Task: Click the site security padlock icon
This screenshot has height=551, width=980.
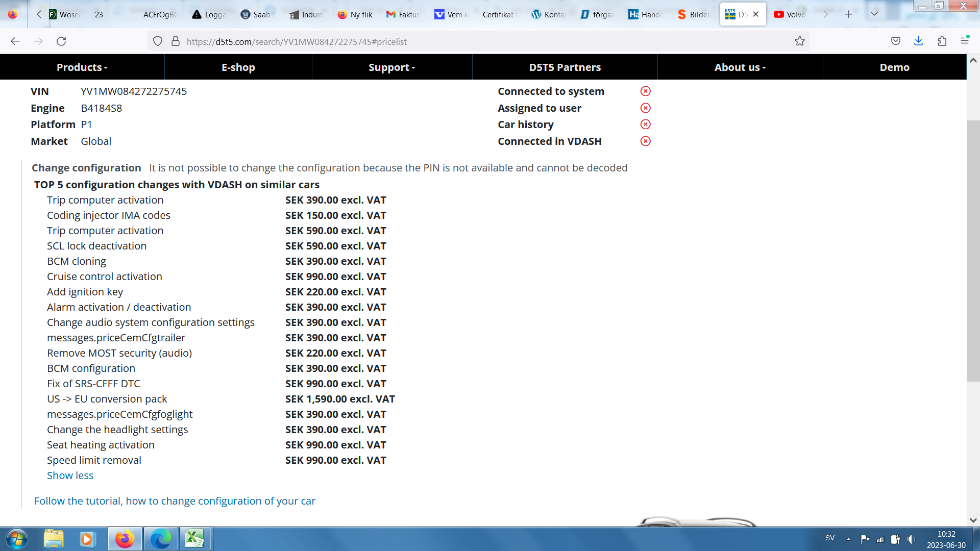Action: [x=176, y=41]
